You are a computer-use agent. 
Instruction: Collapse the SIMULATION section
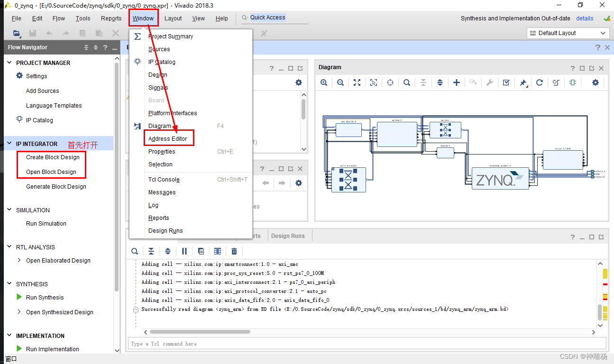[9, 210]
